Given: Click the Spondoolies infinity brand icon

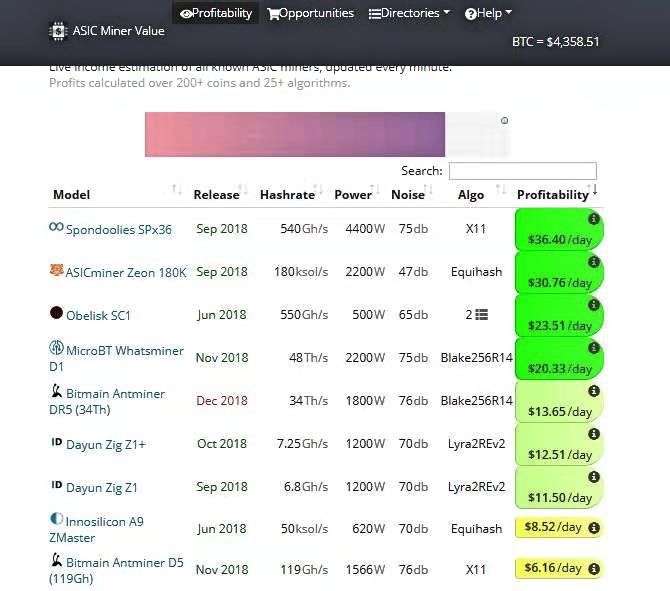Looking at the screenshot, I should (x=56, y=226).
